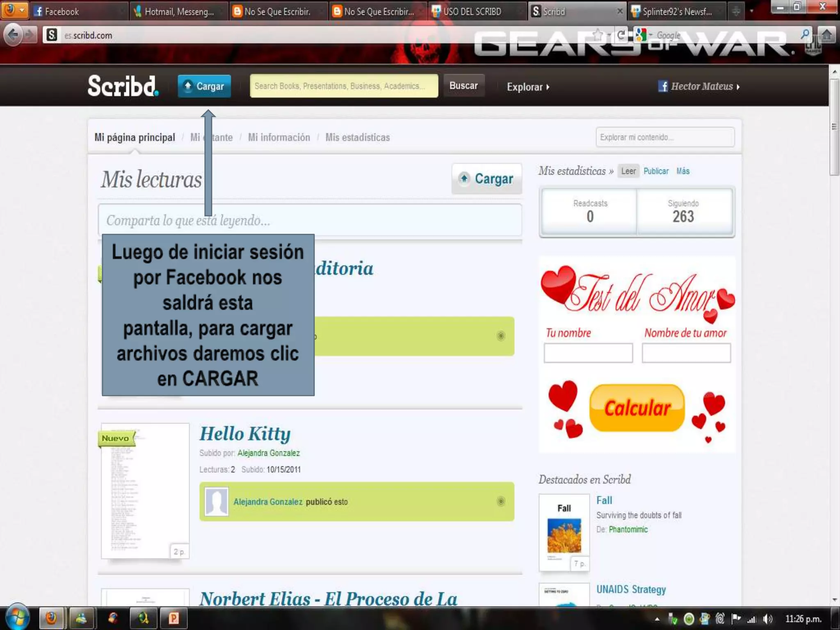The width and height of the screenshot is (840, 630).
Task: Click options icon on upper green activity bar
Action: (501, 336)
